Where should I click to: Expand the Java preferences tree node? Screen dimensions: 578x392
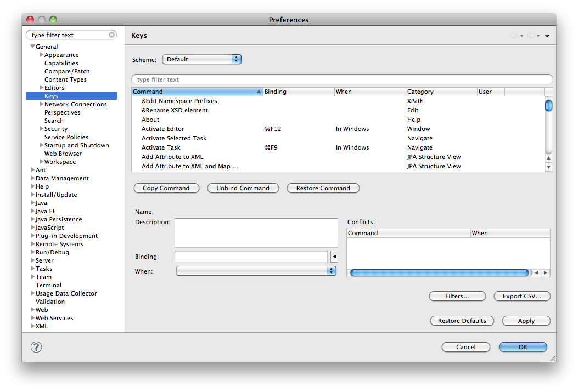coord(32,203)
